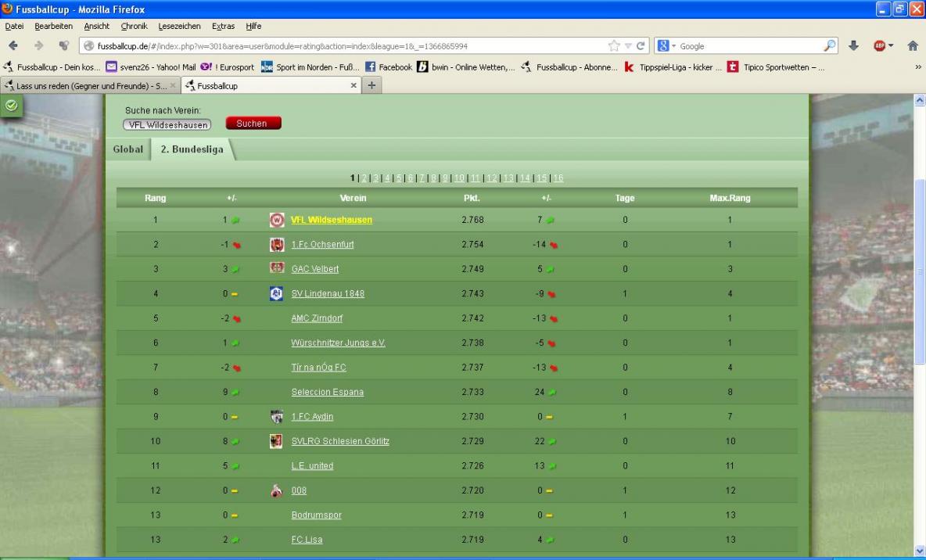926x560 pixels.
Task: Click the VFL Wildseshausen club crest icon
Action: (x=276, y=220)
